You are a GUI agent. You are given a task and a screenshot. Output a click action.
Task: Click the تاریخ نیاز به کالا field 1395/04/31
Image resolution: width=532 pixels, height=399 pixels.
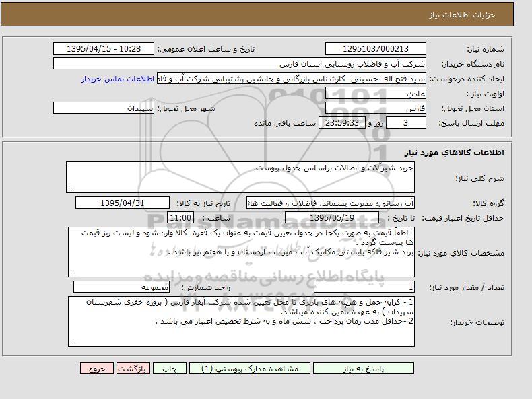tap(123, 203)
